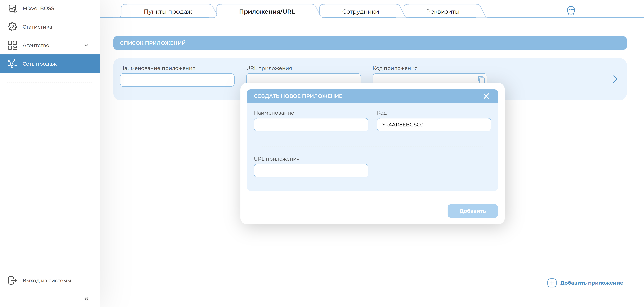
Task: Go to the Реквизиты tab
Action: coord(442,11)
